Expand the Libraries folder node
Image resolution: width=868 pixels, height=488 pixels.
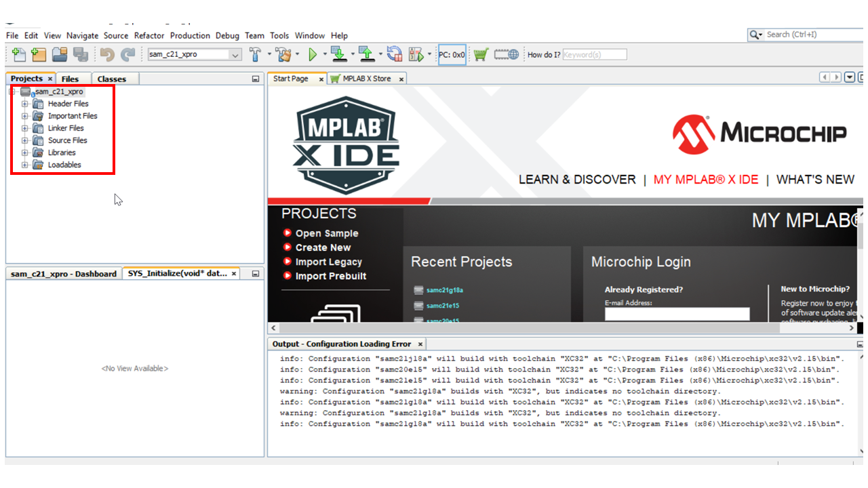tap(25, 153)
